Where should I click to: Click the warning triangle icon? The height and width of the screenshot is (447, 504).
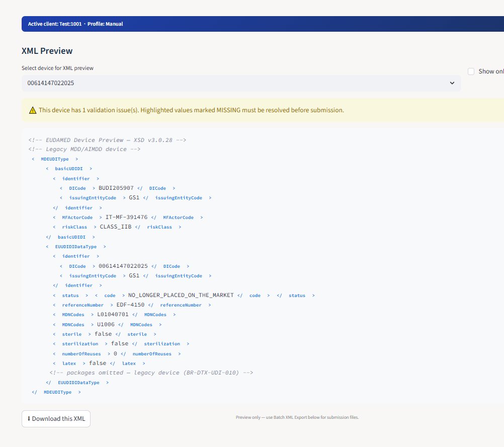pyautogui.click(x=33, y=110)
